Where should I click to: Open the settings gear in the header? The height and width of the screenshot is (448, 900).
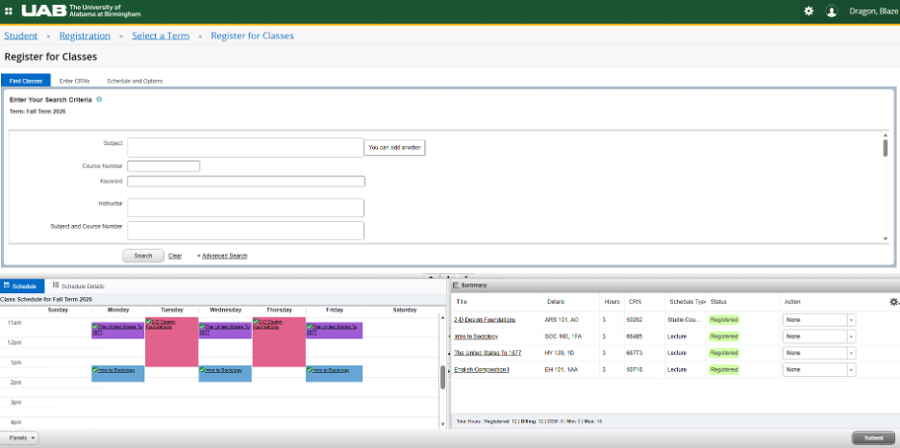point(809,11)
